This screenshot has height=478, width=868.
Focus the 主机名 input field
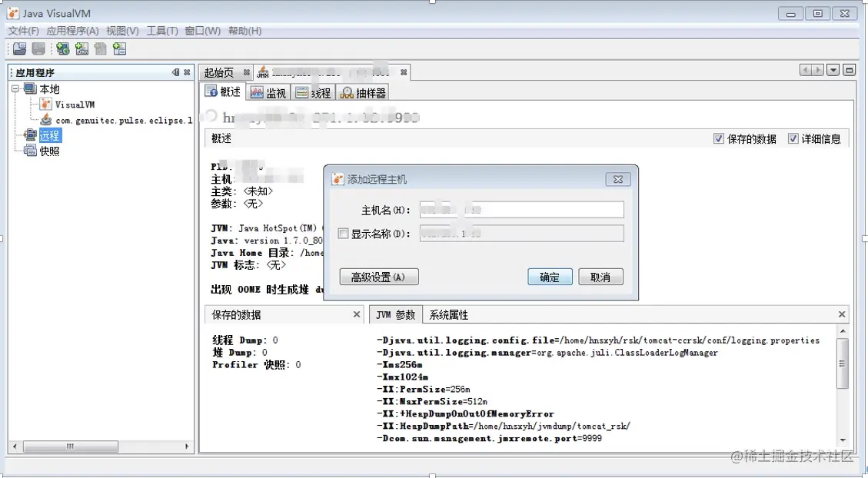coord(521,210)
